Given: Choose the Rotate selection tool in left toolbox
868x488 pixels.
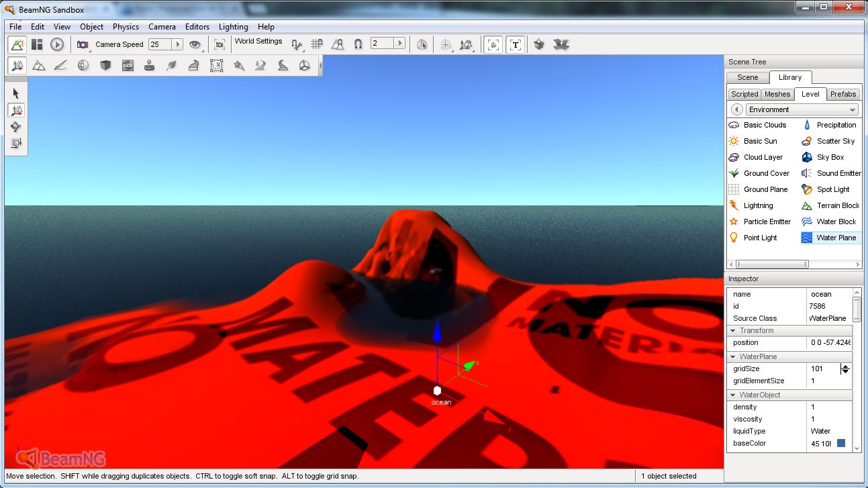Looking at the screenshot, I should coord(16,127).
